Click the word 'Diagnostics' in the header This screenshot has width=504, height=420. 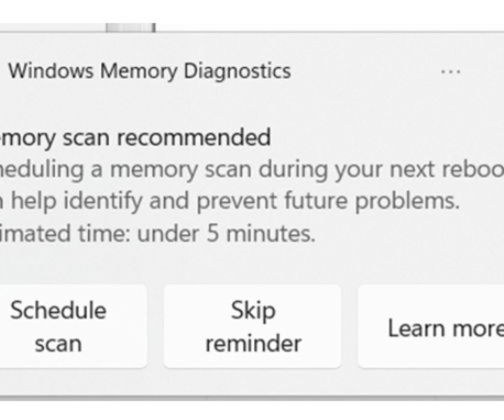[x=237, y=71]
